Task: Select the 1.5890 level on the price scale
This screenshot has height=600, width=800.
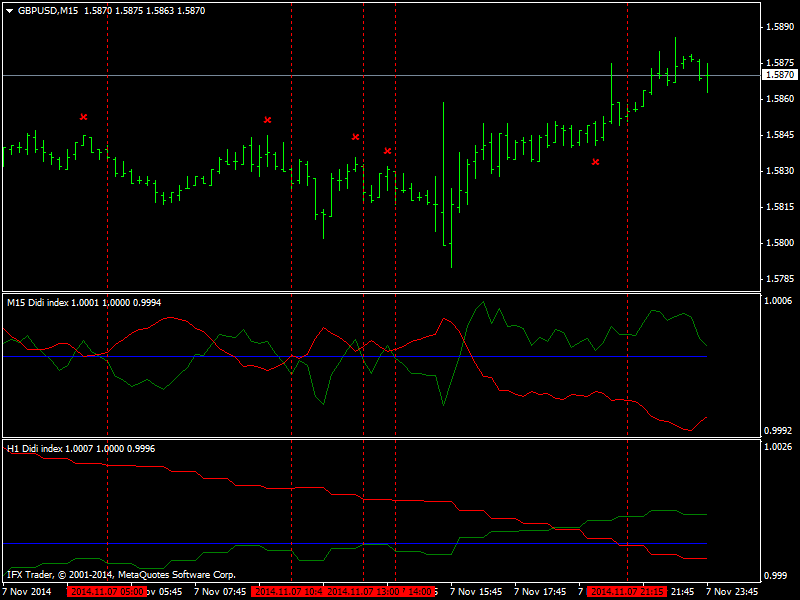Action: [x=780, y=27]
